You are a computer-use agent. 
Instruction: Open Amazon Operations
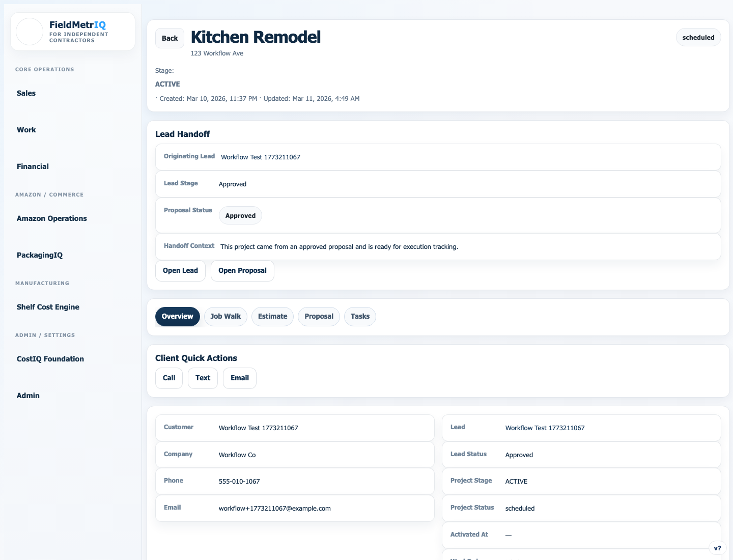click(x=51, y=218)
